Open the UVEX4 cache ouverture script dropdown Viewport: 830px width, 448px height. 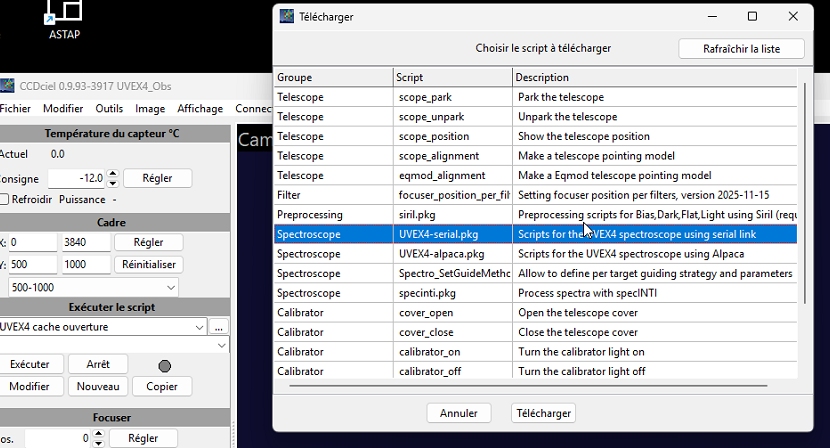[x=200, y=327]
